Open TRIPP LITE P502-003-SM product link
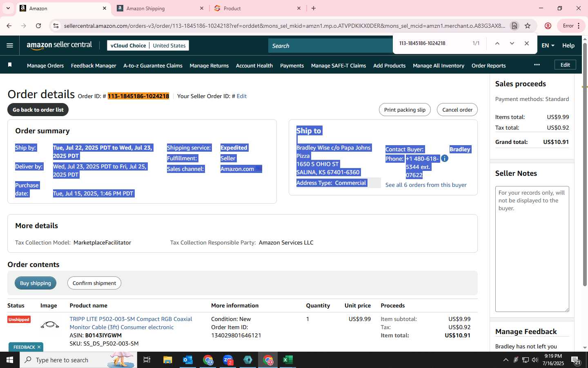The image size is (588, 368). click(131, 323)
